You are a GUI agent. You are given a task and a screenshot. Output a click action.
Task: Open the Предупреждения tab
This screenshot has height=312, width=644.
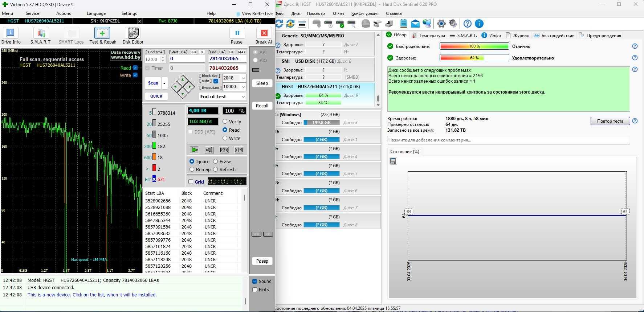coord(600,35)
